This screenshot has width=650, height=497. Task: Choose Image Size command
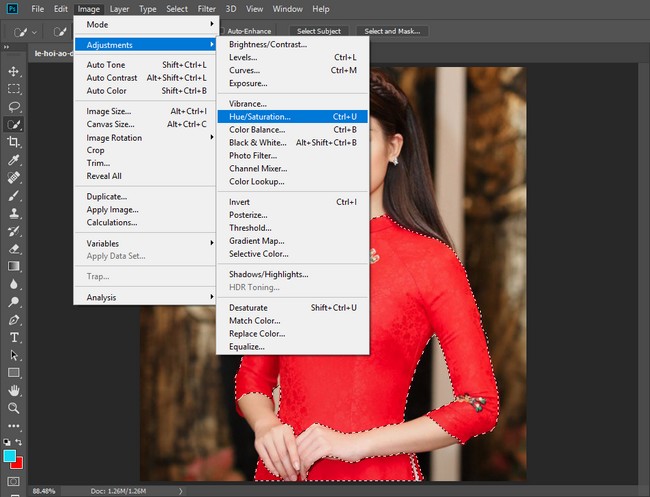pyautogui.click(x=146, y=111)
